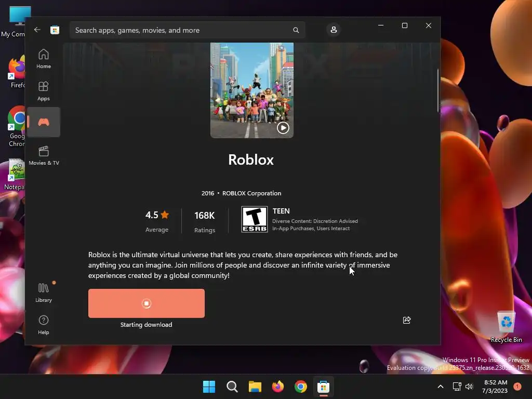This screenshot has width=532, height=399.
Task: Open volume speaker tray icon
Action: (469, 387)
